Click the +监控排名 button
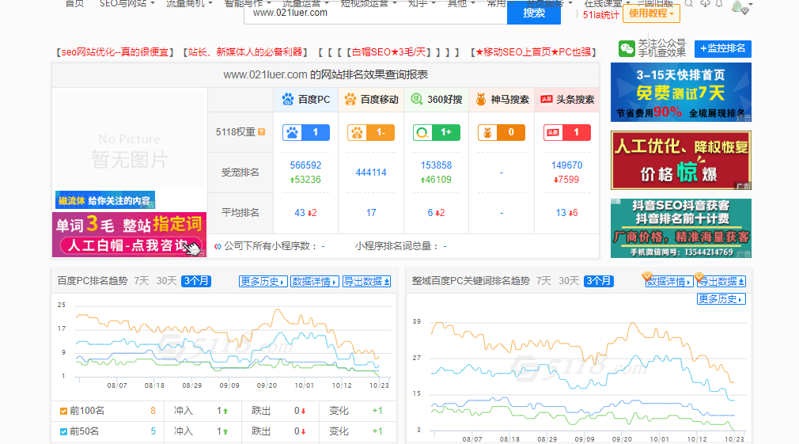Viewport: 799px width, 444px height. click(x=723, y=49)
